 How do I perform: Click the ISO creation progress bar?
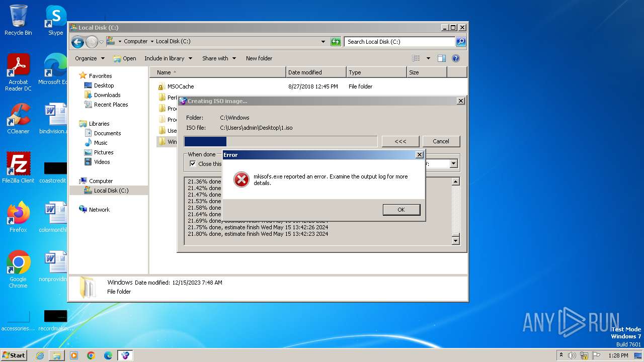click(x=281, y=141)
